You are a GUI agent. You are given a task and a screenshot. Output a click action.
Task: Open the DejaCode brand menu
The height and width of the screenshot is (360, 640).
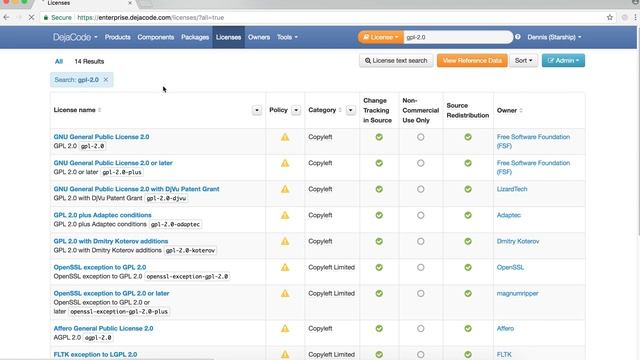click(75, 37)
